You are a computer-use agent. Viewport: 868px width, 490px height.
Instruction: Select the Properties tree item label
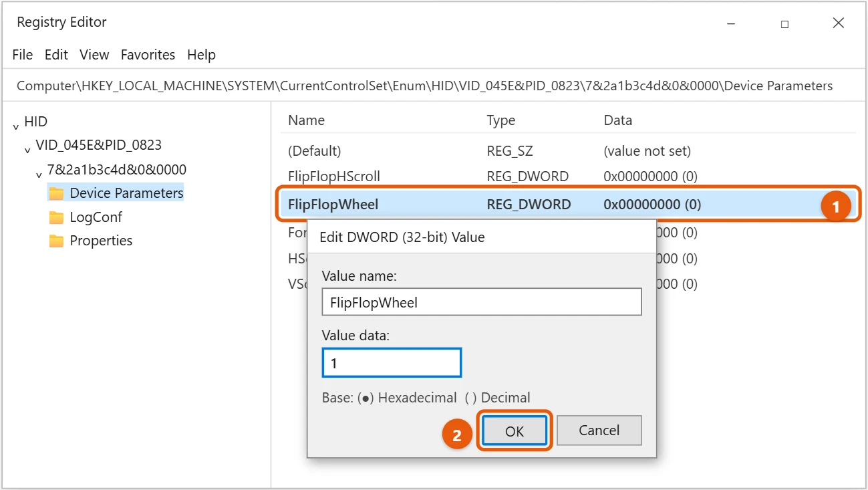101,241
